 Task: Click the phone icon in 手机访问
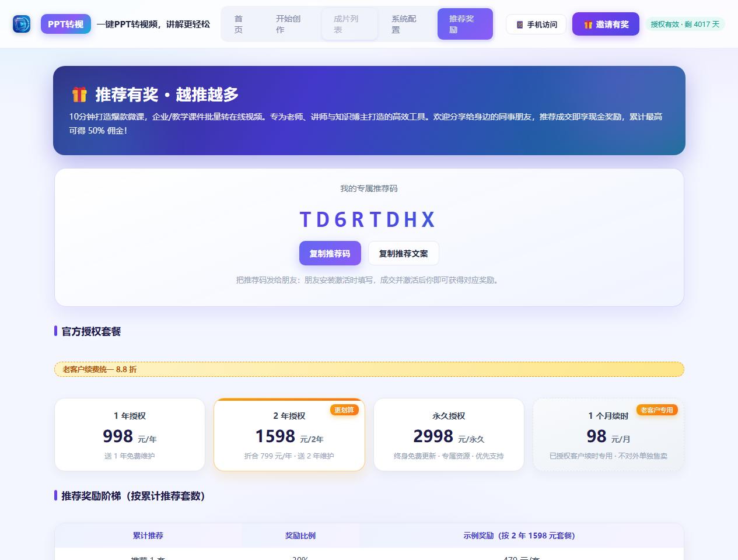(x=519, y=24)
